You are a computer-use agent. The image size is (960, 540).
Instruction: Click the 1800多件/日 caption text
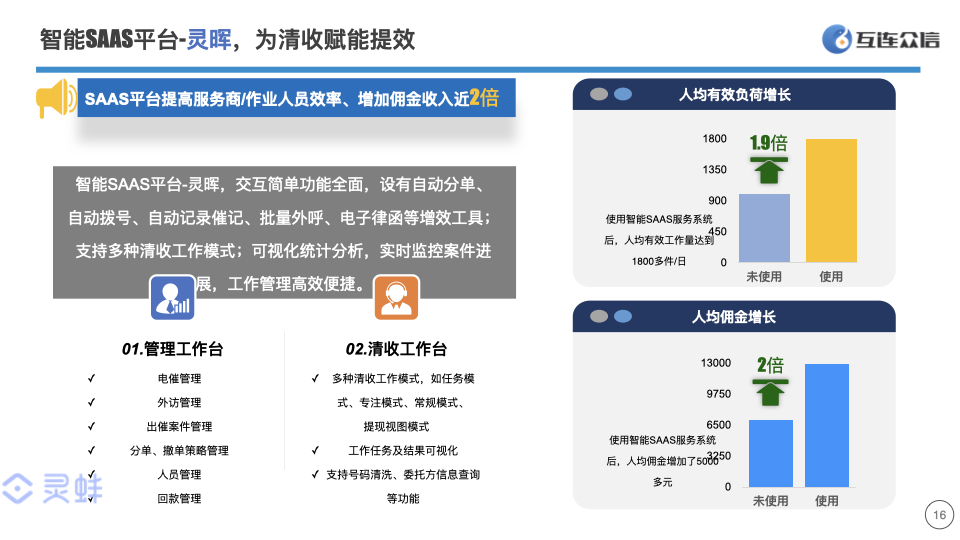[659, 261]
